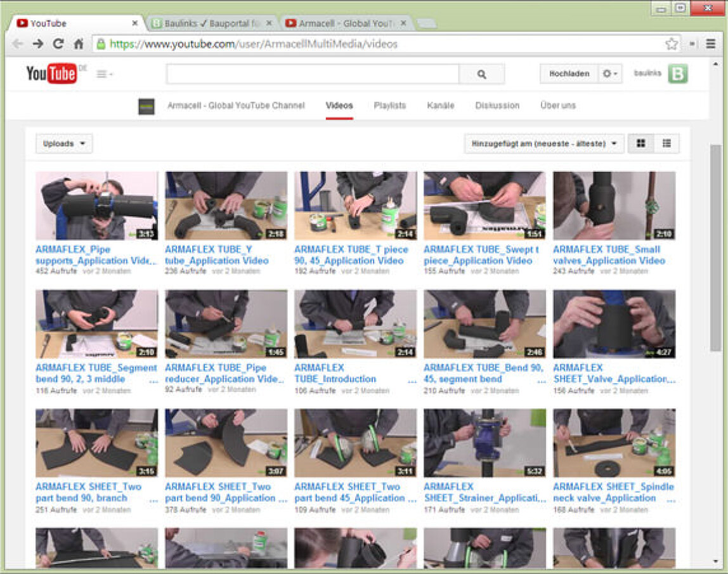Bookmark this page with the star icon

tap(672, 44)
